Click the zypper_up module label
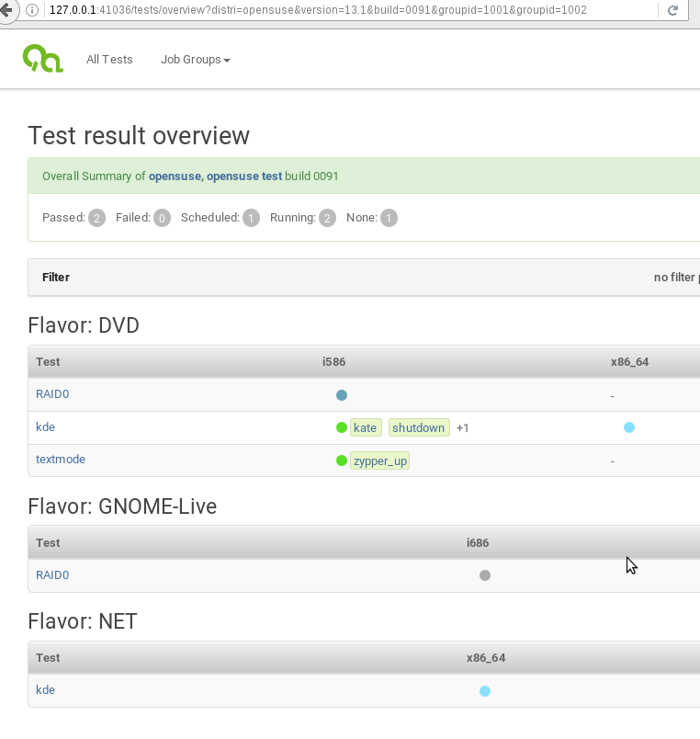The image size is (700, 739). (380, 460)
